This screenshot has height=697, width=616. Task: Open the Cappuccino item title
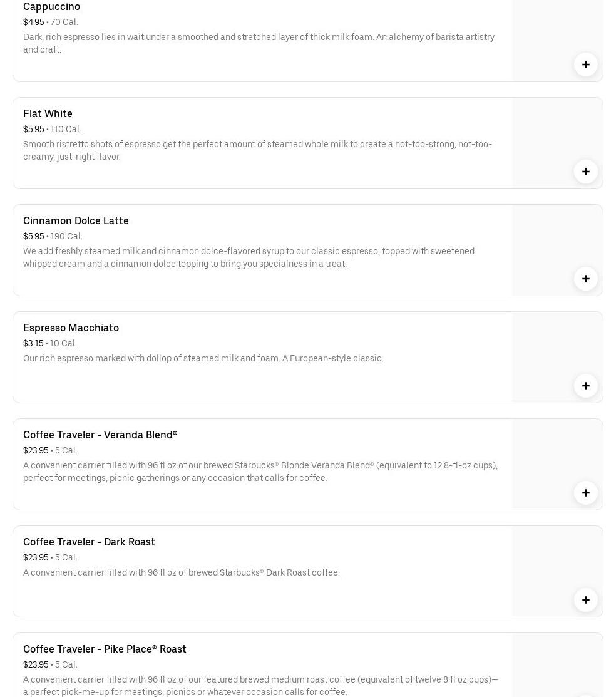(x=51, y=7)
